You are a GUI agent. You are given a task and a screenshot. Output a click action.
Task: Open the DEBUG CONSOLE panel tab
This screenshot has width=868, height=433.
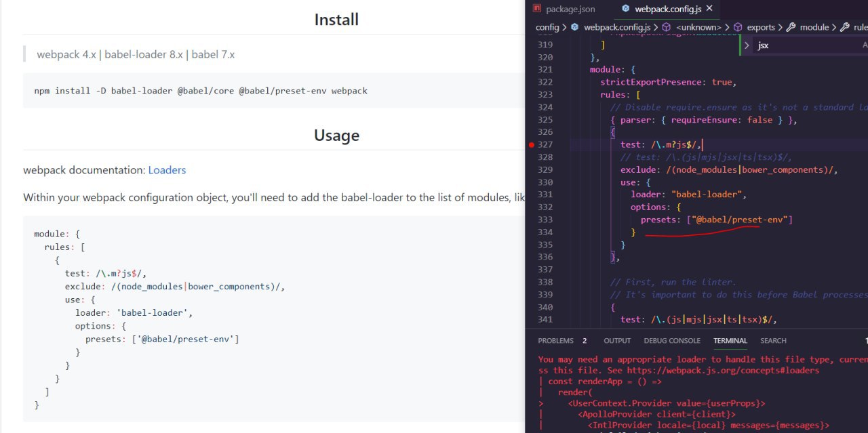click(672, 341)
